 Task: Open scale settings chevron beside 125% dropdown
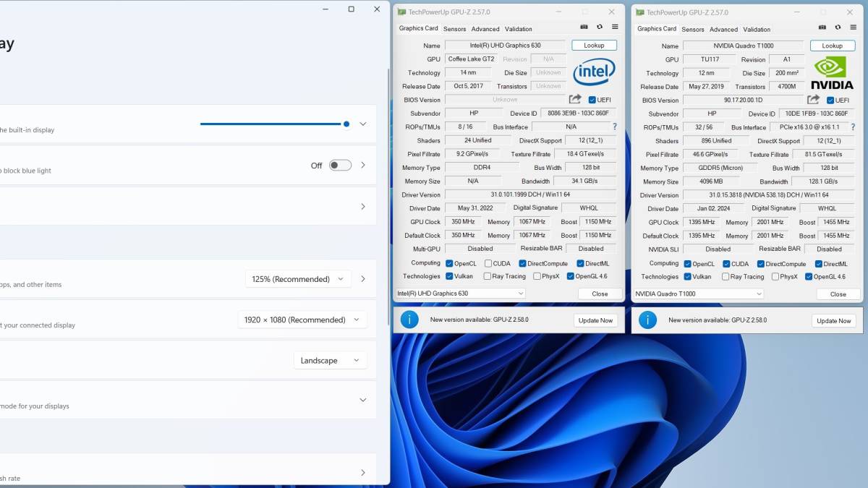click(363, 279)
